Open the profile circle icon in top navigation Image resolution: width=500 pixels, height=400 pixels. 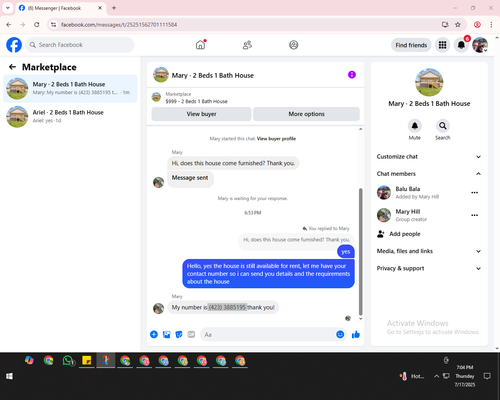294,45
